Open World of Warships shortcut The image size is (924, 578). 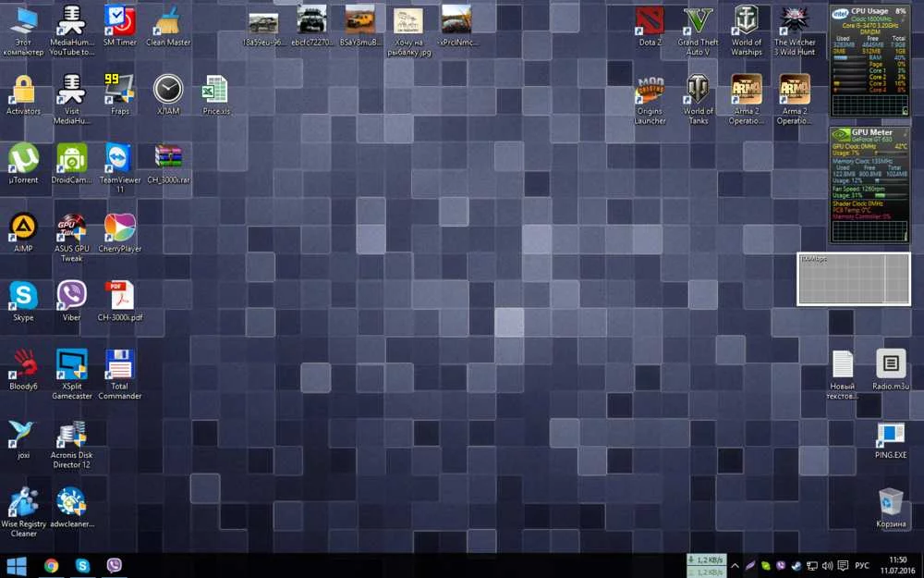(746, 31)
